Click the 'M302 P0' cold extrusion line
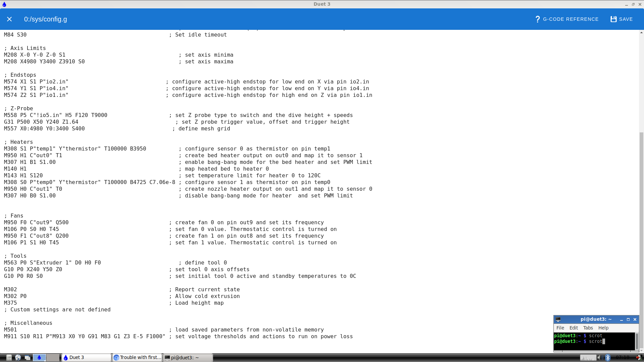Screen dimensions: 644x362 [15, 296]
